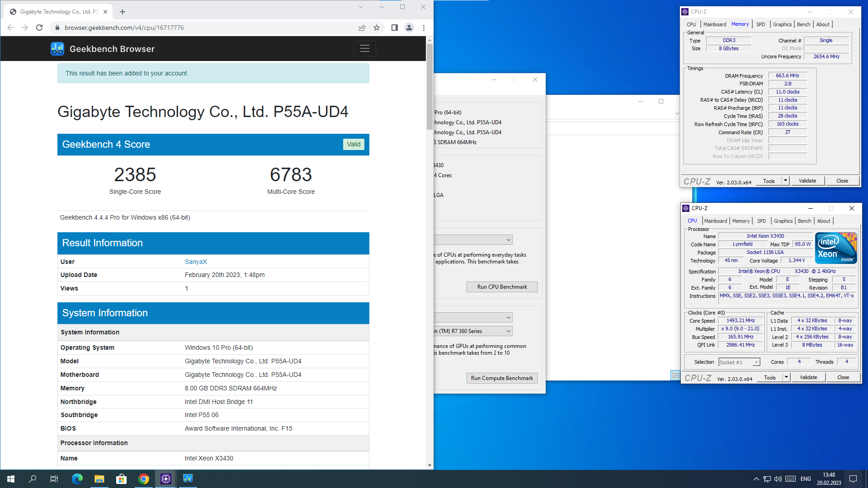Switch to Chrome on taskbar
868x488 pixels.
pyautogui.click(x=144, y=479)
